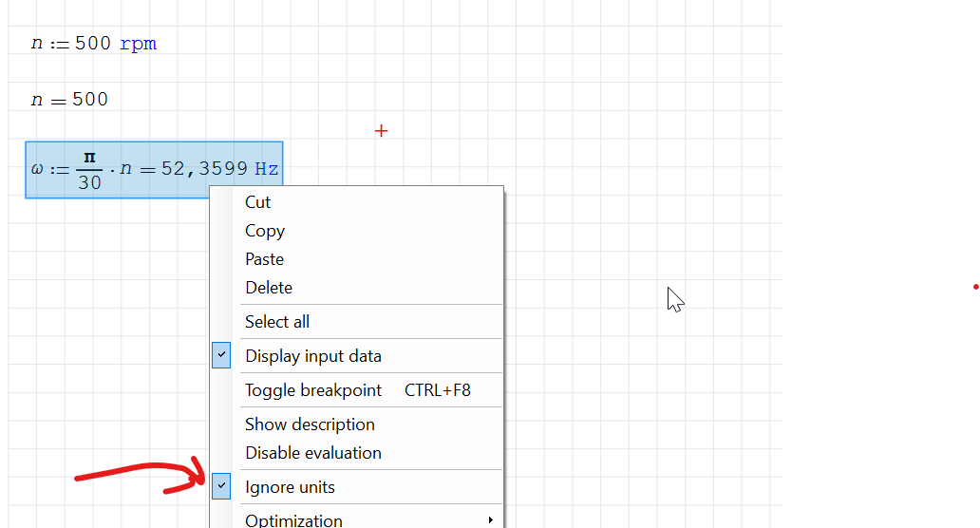
Task: Click the rpm unit in n definition
Action: tap(138, 44)
